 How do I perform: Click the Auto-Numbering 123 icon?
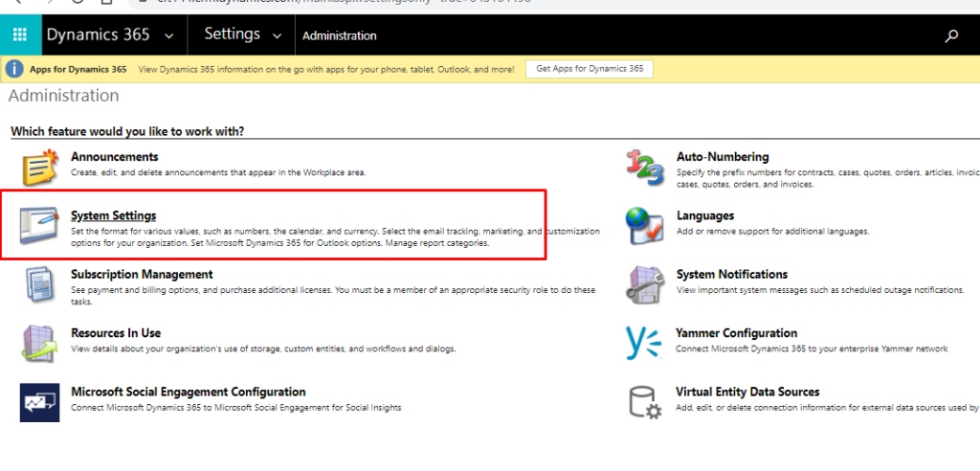click(644, 168)
